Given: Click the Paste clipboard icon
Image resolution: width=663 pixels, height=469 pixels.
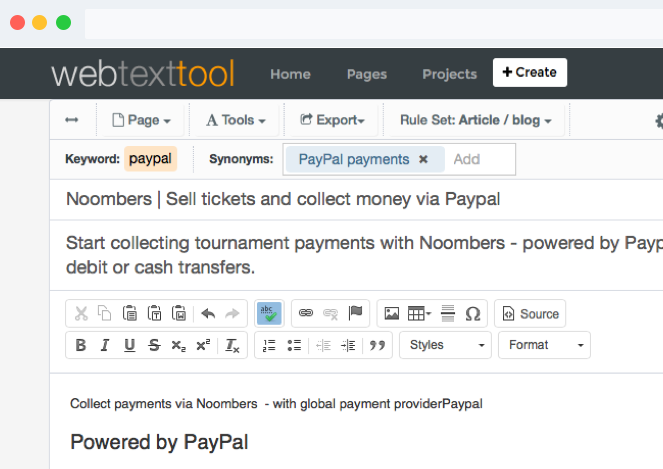Looking at the screenshot, I should pos(129,314).
